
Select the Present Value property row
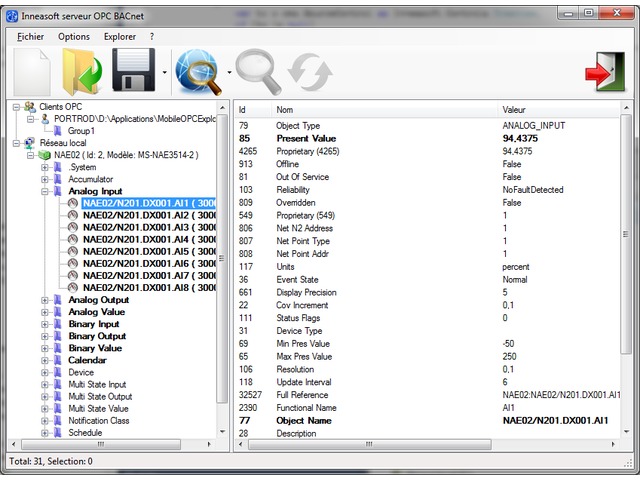(312, 138)
